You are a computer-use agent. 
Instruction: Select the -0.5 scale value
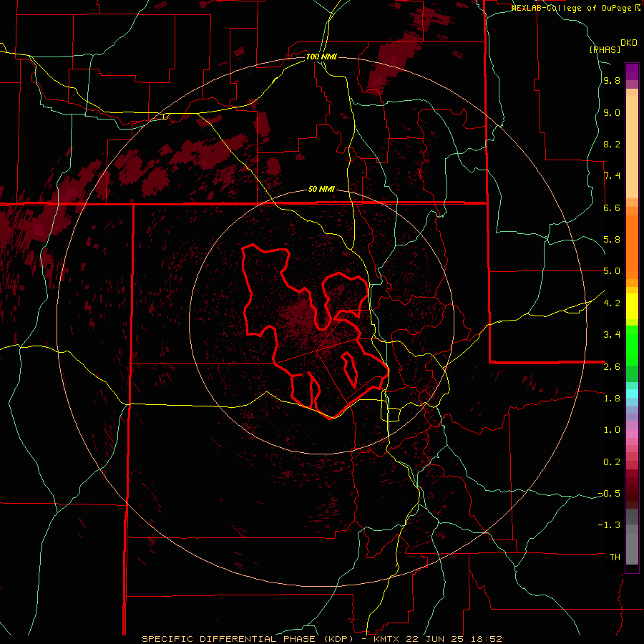(609, 494)
